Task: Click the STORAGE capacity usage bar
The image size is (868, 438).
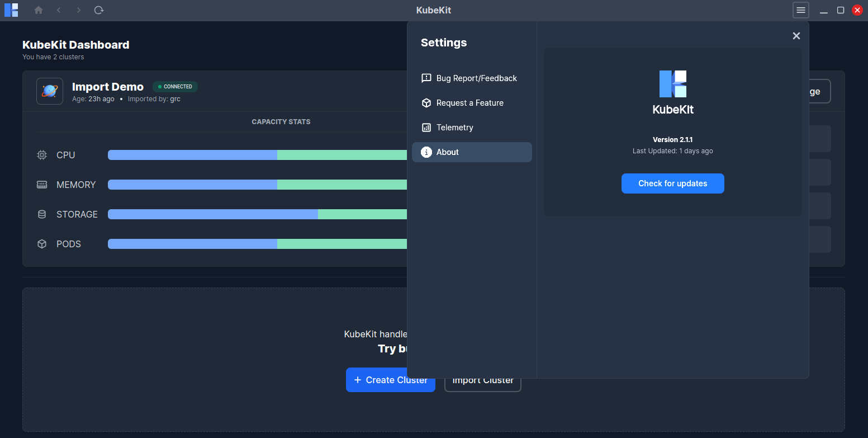Action: [257, 214]
